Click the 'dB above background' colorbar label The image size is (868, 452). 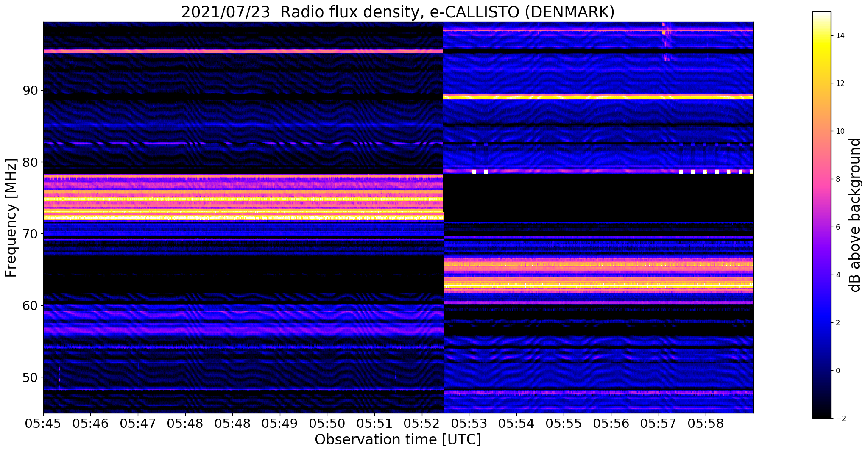[855, 215]
